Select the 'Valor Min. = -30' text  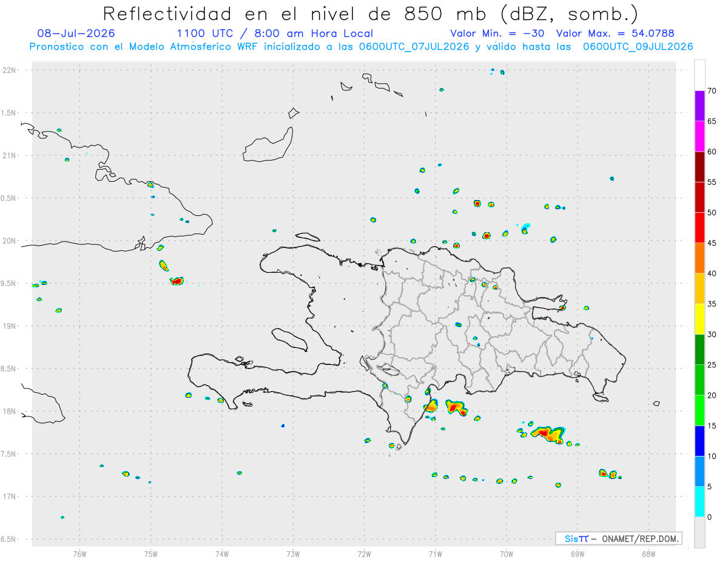tap(497, 33)
